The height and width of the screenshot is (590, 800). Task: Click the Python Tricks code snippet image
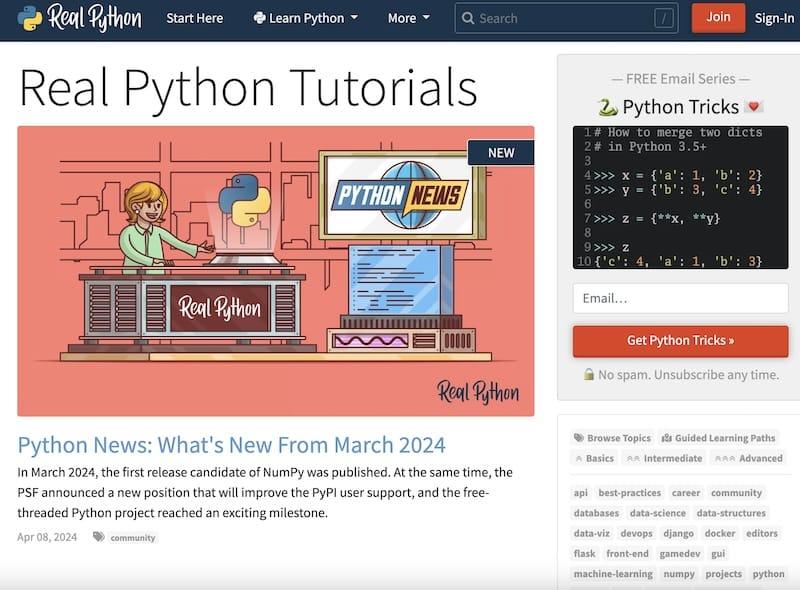pyautogui.click(x=680, y=198)
